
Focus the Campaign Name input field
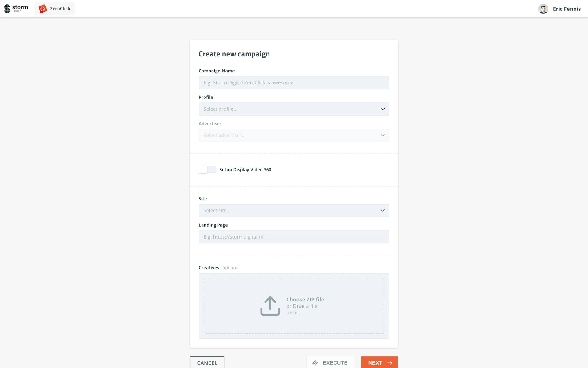pyautogui.click(x=293, y=83)
